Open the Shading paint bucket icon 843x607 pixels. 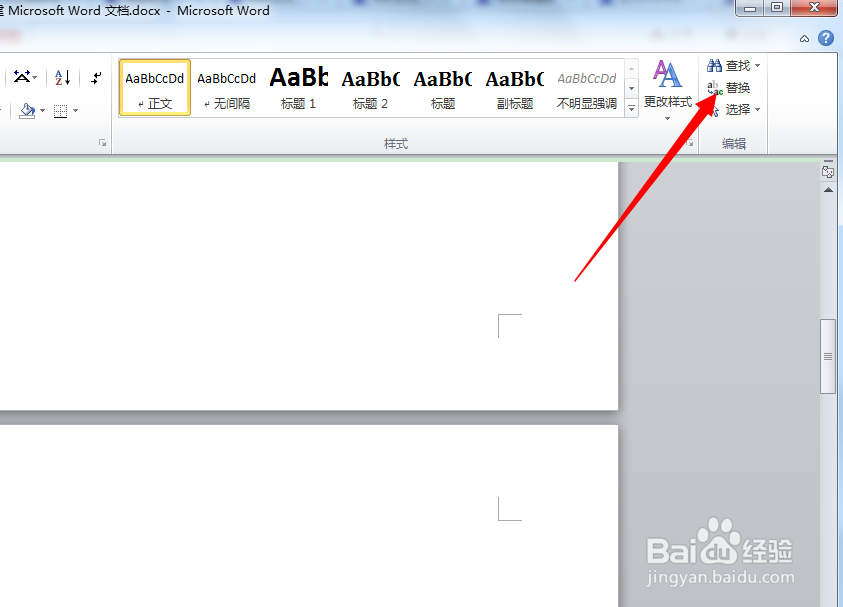click(x=26, y=110)
